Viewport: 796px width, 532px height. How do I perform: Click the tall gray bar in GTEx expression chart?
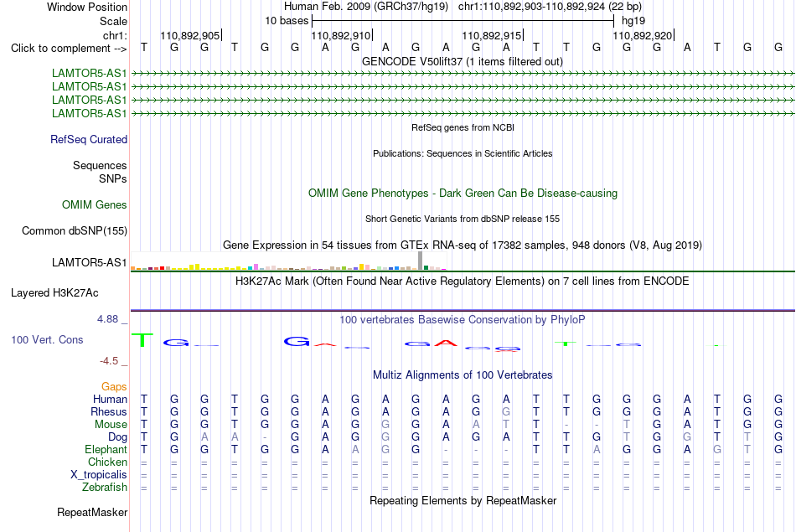coord(421,261)
